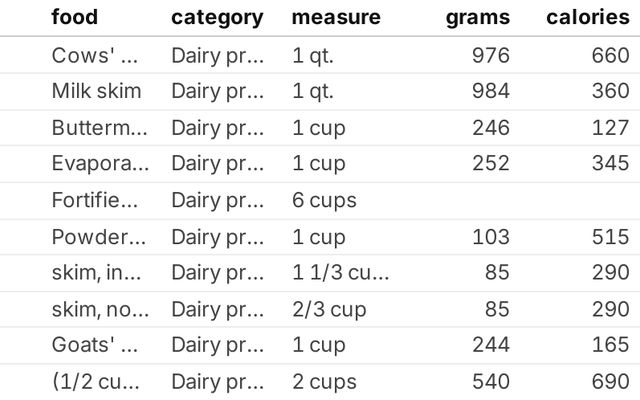Select the Evapora... food cell
The image size is (640, 400).
click(x=99, y=163)
